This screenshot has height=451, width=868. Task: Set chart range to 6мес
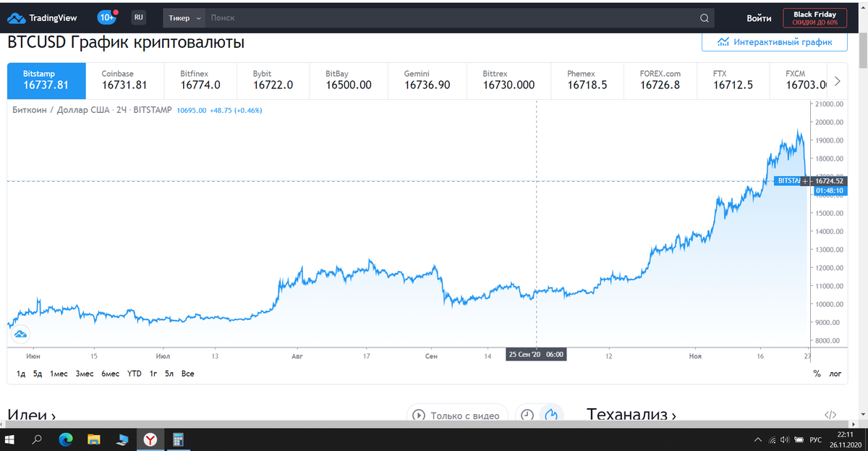[x=110, y=374]
